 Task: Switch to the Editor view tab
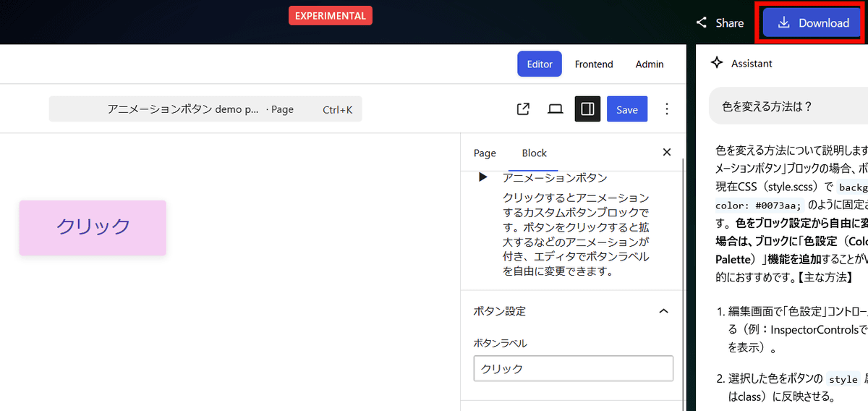[540, 64]
